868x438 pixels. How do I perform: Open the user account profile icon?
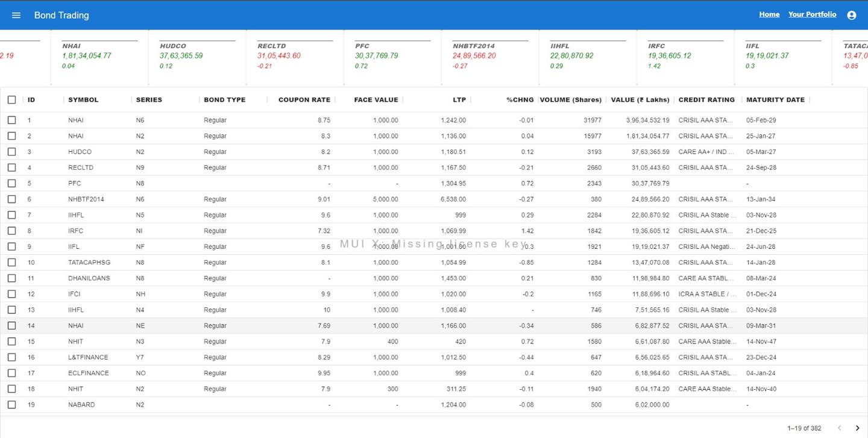click(x=852, y=15)
